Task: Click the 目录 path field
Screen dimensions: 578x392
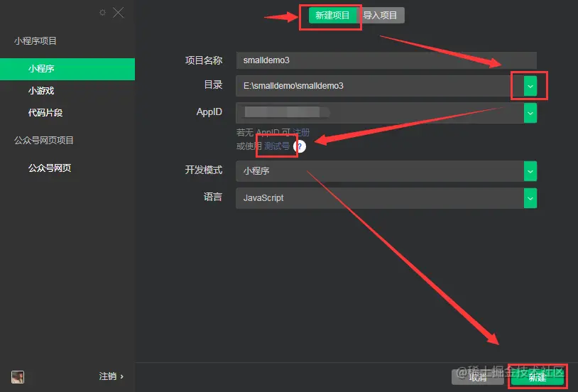Action: 380,86
